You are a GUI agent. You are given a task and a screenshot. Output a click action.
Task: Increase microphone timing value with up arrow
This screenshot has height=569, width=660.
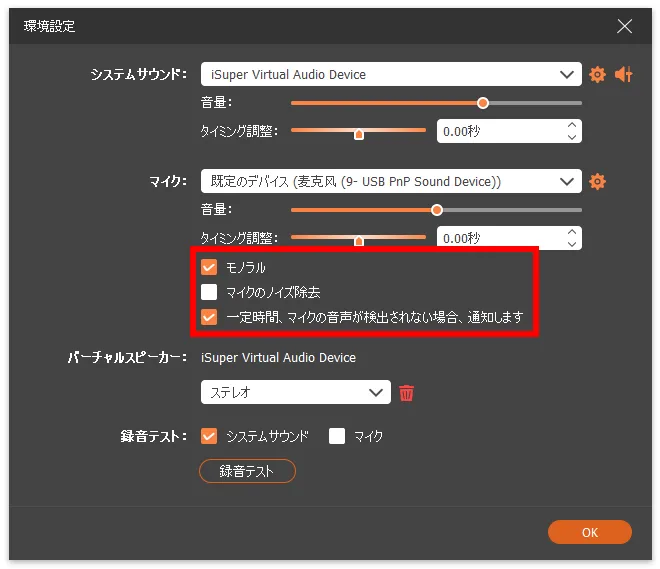(571, 233)
